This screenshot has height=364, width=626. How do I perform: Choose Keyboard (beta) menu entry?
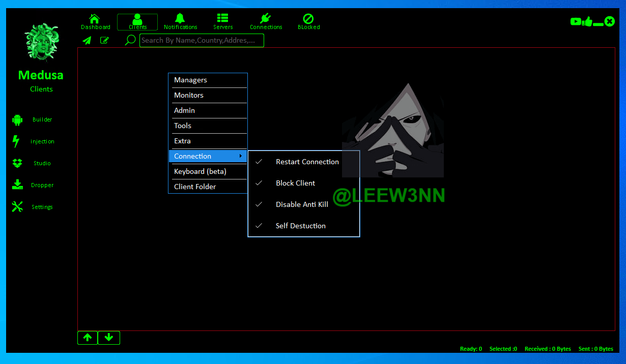click(200, 171)
